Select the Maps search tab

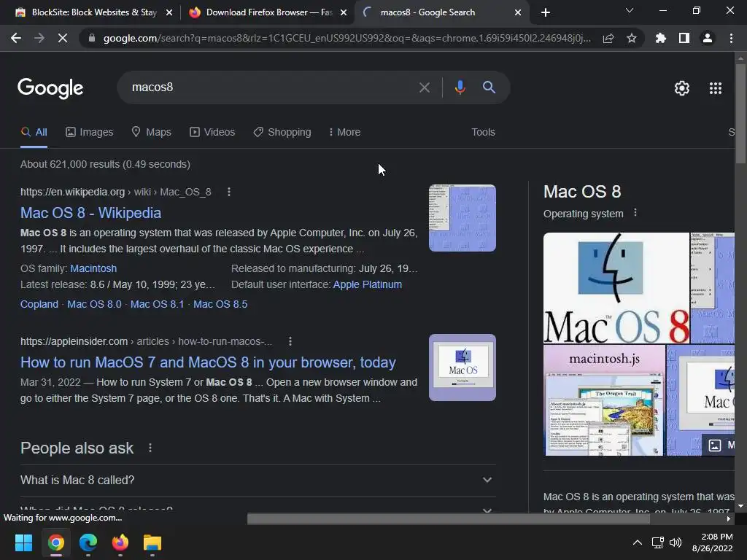151,133
